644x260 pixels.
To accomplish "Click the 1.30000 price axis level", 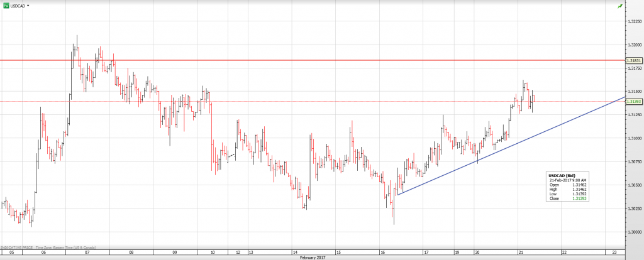I will coord(634,231).
